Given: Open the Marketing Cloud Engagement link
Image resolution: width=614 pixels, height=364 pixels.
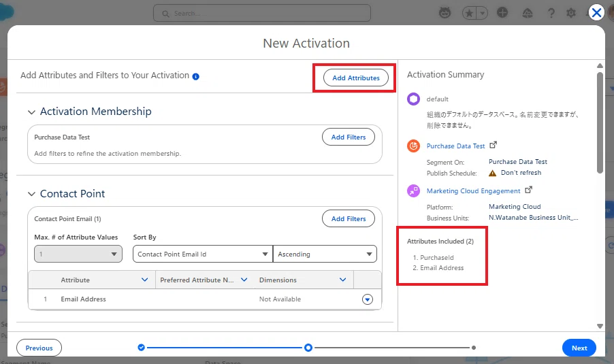Looking at the screenshot, I should click(x=473, y=191).
